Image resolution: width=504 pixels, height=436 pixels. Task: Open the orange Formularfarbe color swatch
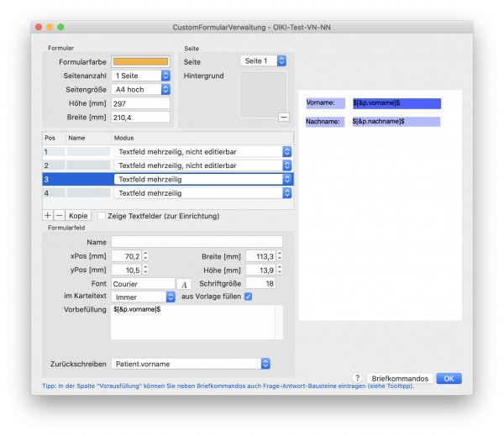(141, 61)
